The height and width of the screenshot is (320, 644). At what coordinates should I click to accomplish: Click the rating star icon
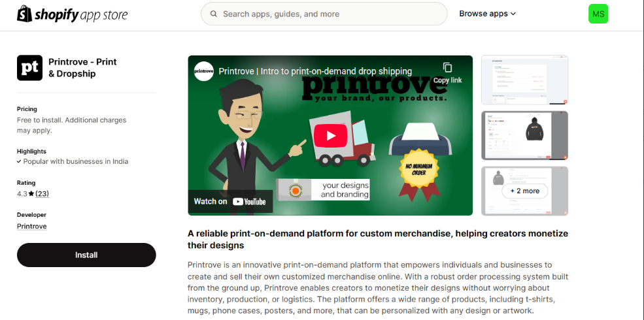(31, 194)
